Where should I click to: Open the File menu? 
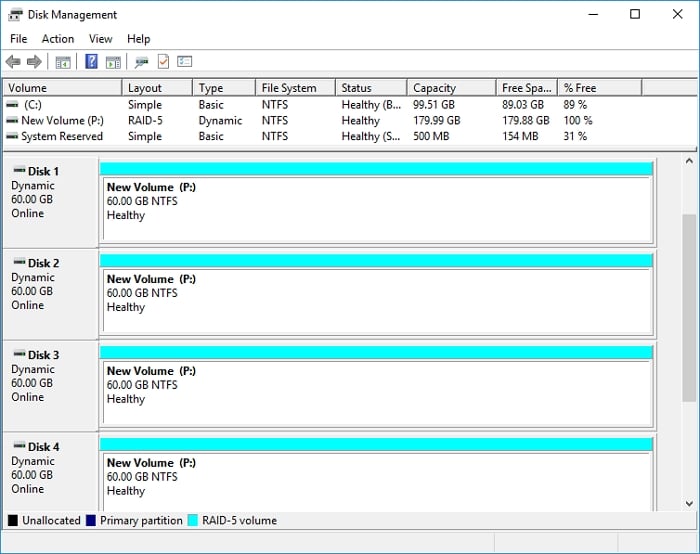pos(18,39)
